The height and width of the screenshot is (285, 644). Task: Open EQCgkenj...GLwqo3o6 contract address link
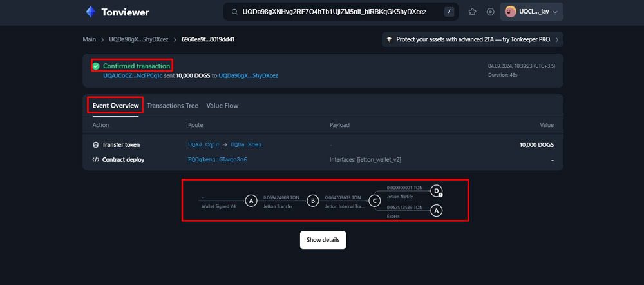[217, 159]
